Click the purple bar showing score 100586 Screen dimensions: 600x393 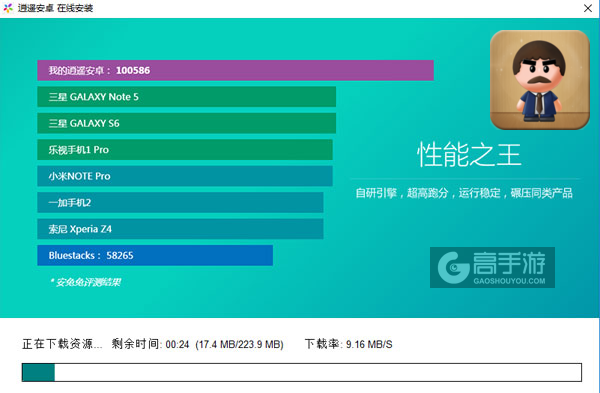click(x=235, y=70)
